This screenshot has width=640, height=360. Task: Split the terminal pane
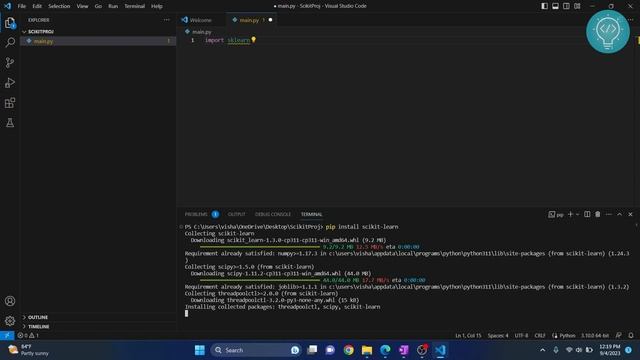(587, 214)
